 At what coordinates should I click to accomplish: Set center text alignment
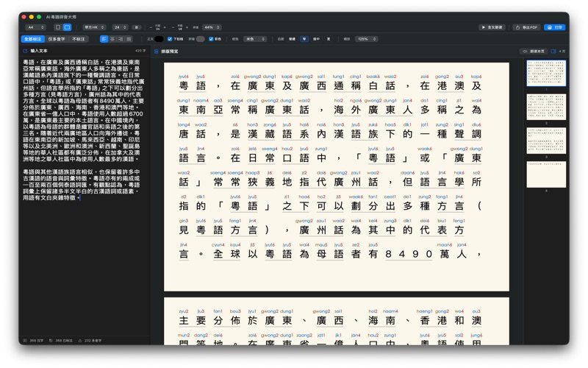[112, 39]
